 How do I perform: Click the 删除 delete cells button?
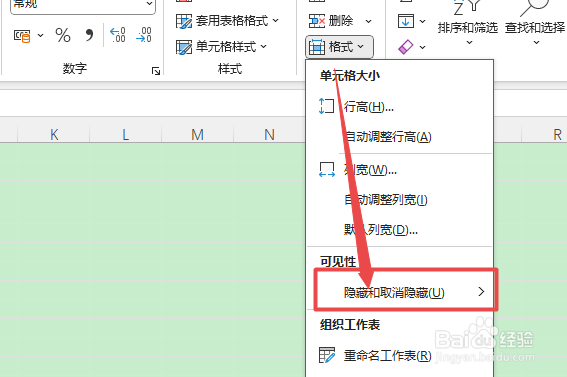[x=331, y=21]
